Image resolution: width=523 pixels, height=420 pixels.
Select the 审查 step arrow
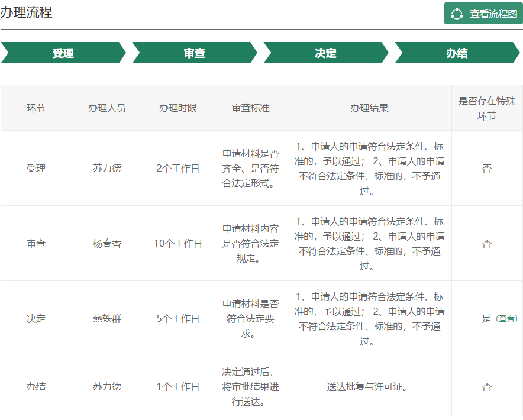click(194, 53)
